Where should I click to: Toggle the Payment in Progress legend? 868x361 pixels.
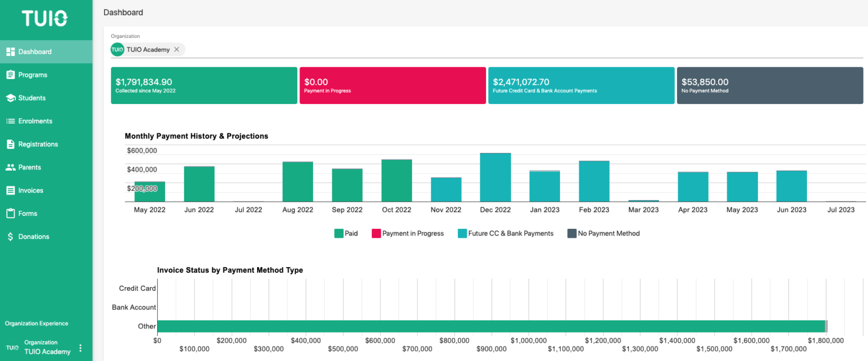pyautogui.click(x=407, y=233)
